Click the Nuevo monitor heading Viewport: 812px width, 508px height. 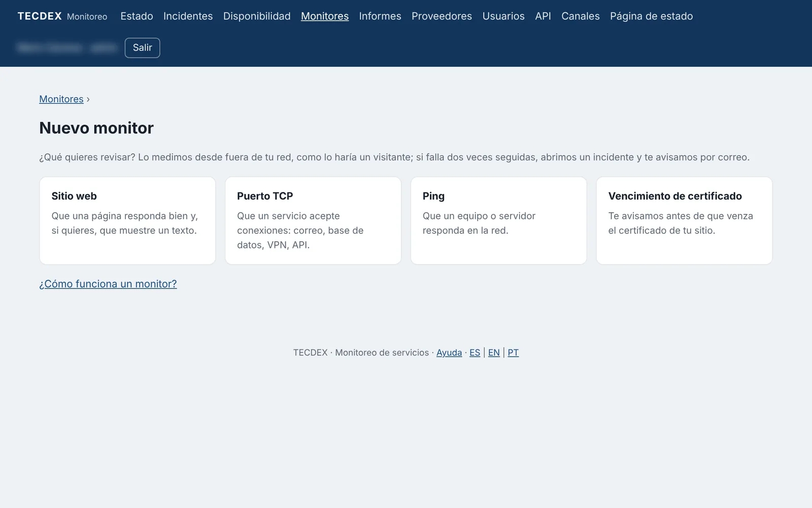(x=96, y=128)
